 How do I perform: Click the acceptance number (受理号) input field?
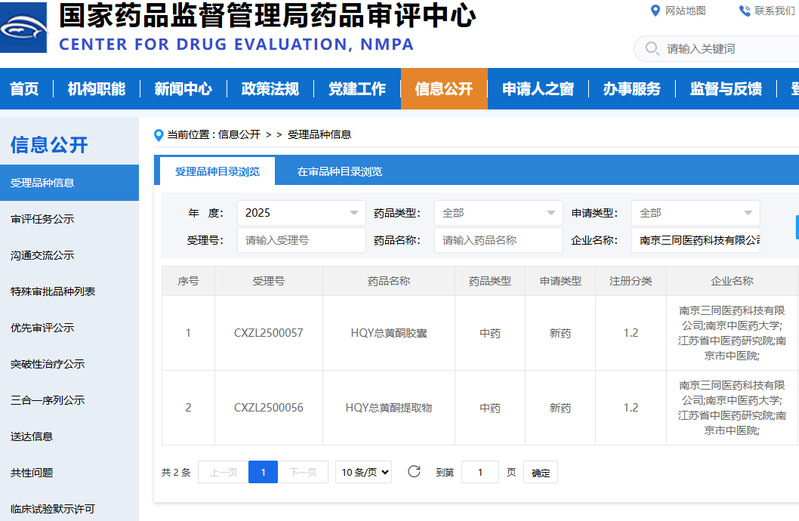(301, 240)
